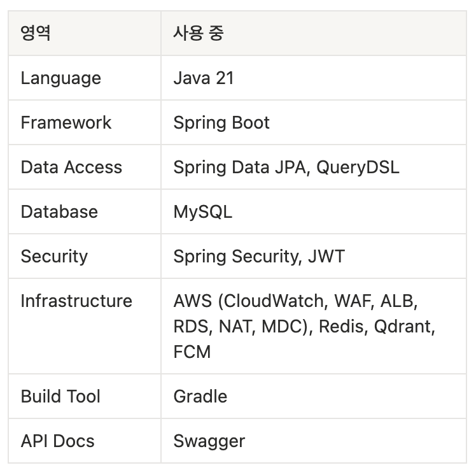Image resolution: width=476 pixels, height=470 pixels.
Task: Click the 'Data Access' cell
Action: click(x=85, y=167)
